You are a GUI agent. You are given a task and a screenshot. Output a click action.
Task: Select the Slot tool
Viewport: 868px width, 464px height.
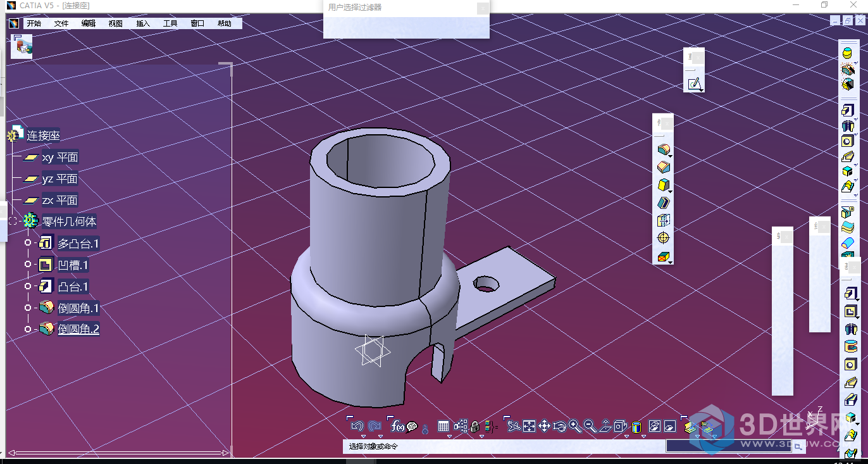(851, 399)
